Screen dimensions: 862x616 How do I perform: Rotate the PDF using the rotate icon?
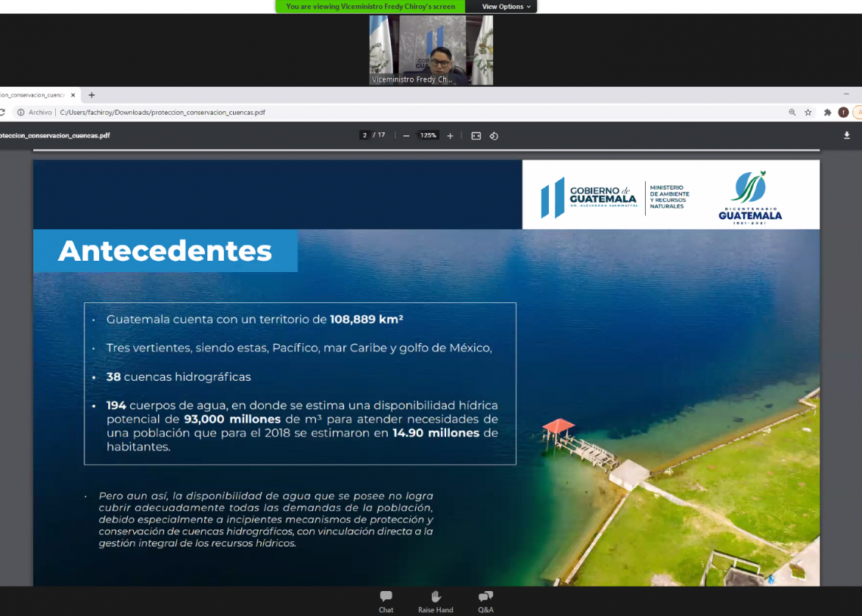pos(494,136)
